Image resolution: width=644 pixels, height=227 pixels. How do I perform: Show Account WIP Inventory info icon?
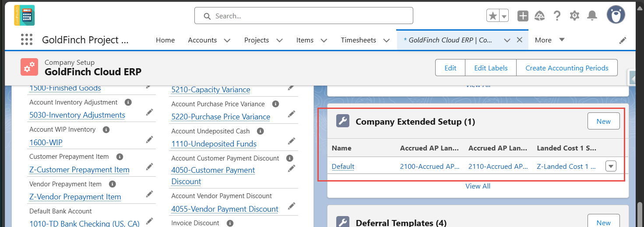pos(106,129)
